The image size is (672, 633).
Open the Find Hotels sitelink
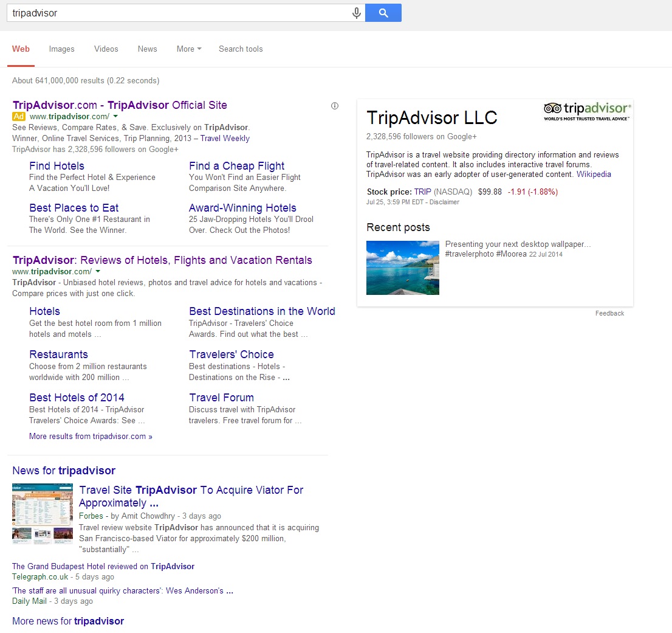click(57, 166)
